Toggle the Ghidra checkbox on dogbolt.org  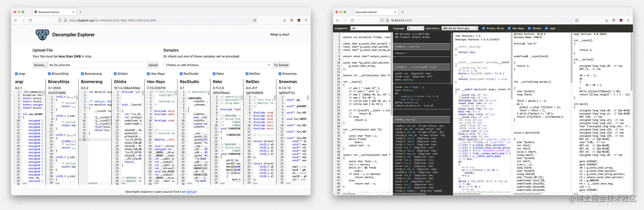coord(115,74)
